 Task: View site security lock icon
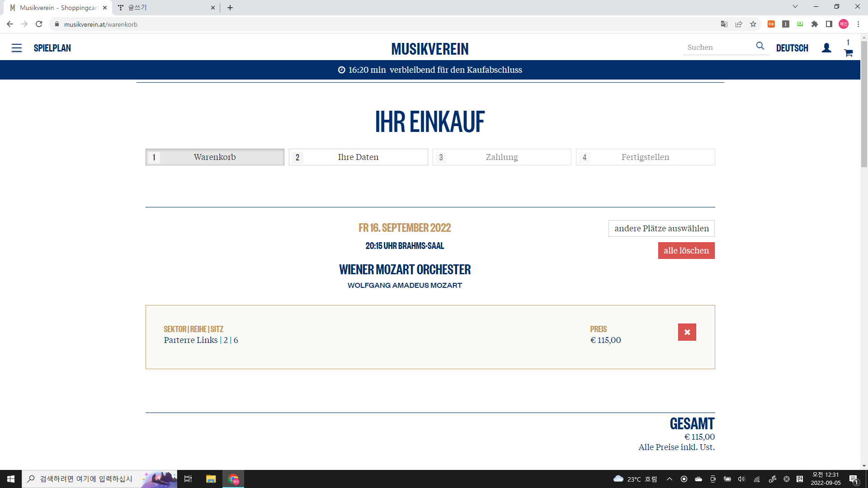(57, 24)
